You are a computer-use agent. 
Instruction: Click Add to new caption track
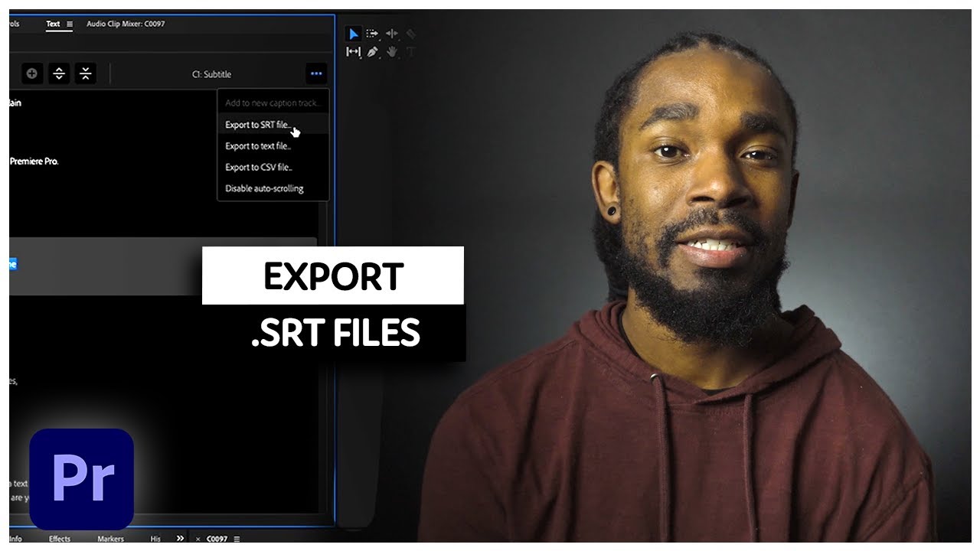point(273,103)
